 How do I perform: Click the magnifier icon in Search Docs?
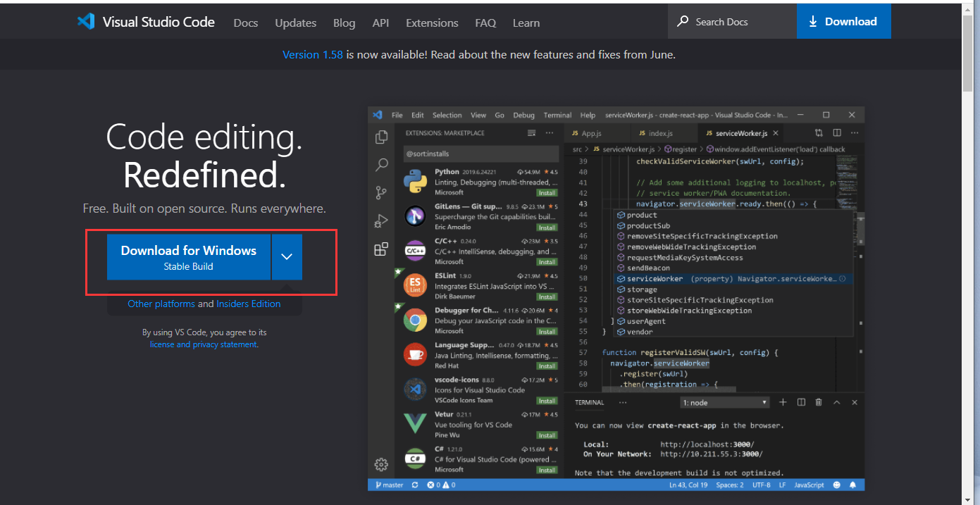tap(683, 21)
